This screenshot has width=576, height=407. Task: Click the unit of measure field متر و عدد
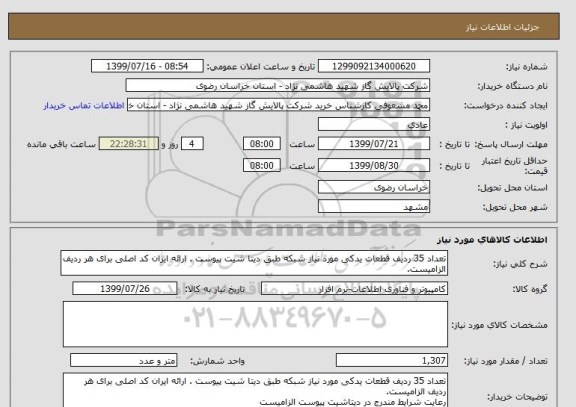pos(123,361)
